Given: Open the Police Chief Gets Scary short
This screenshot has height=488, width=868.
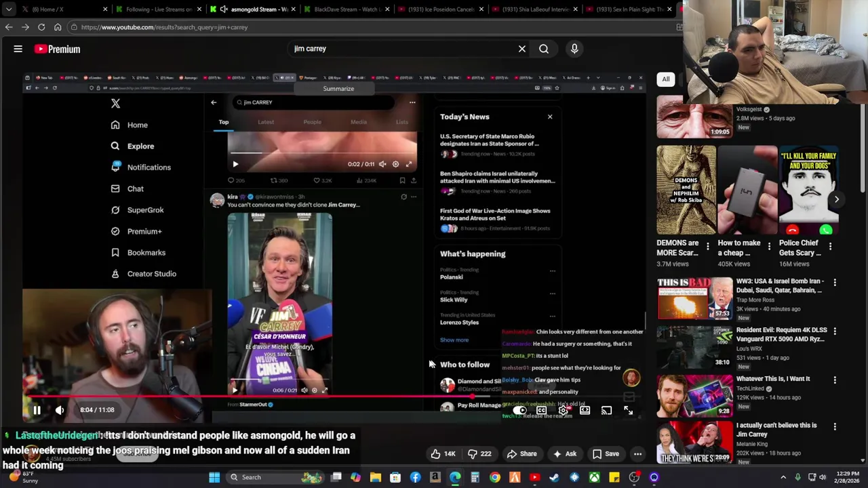Looking at the screenshot, I should (808, 190).
